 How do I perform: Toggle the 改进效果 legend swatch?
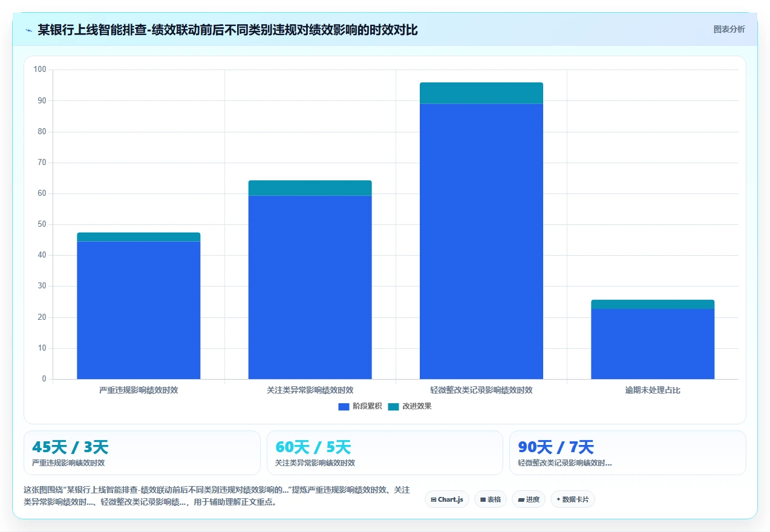[393, 407]
